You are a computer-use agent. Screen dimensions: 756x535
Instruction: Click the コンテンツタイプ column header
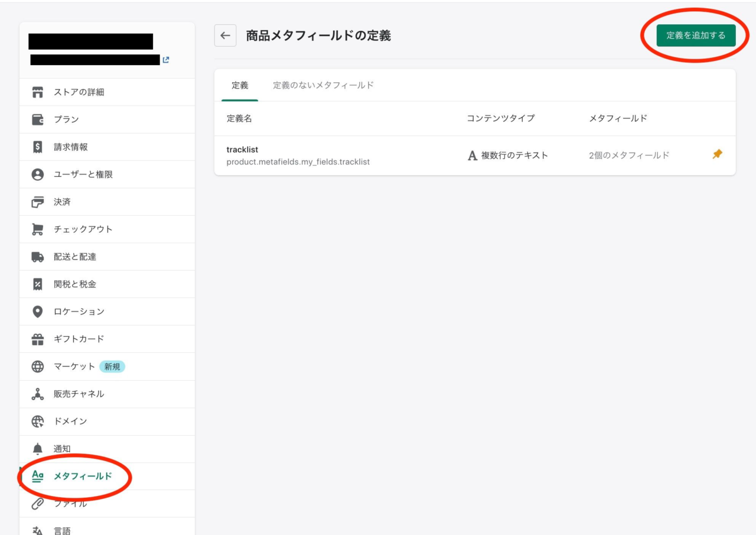point(500,118)
